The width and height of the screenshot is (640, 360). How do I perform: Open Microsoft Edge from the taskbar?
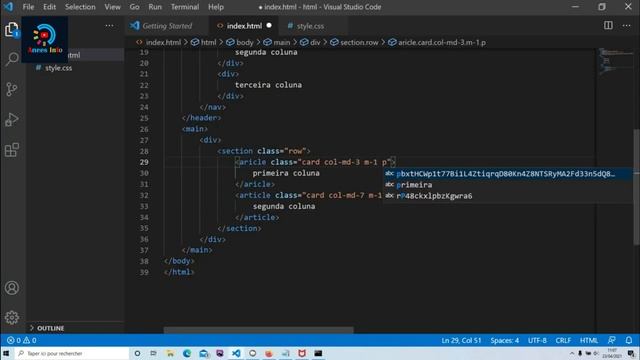tap(187, 353)
